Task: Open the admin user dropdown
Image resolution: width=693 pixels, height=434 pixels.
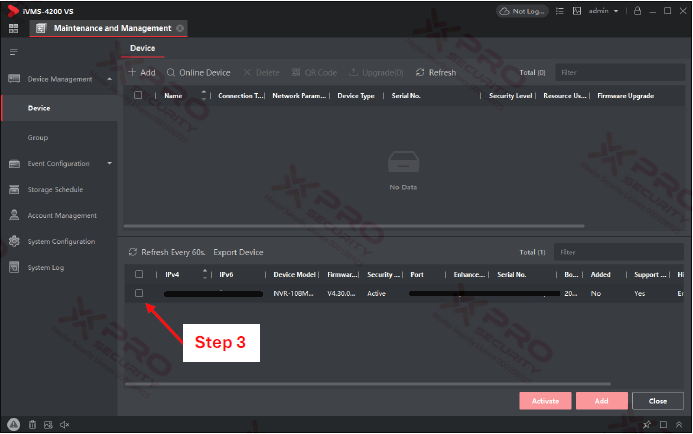Action: pos(603,11)
